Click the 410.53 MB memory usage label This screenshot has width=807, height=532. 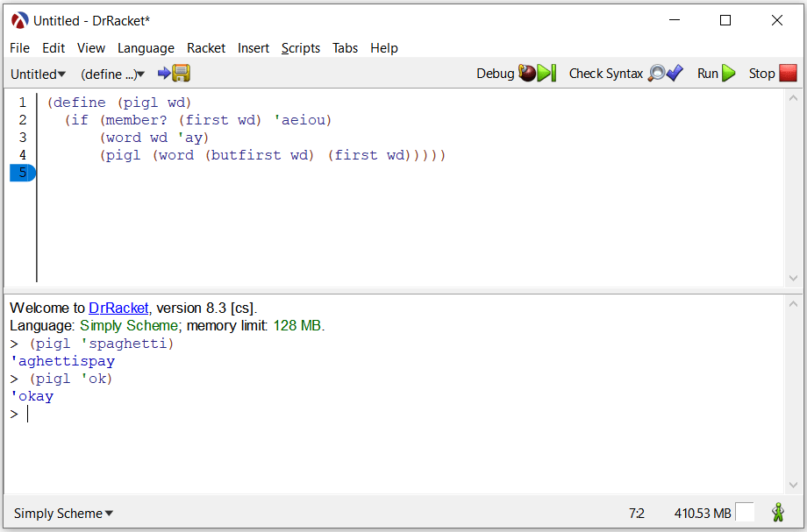tap(702, 514)
